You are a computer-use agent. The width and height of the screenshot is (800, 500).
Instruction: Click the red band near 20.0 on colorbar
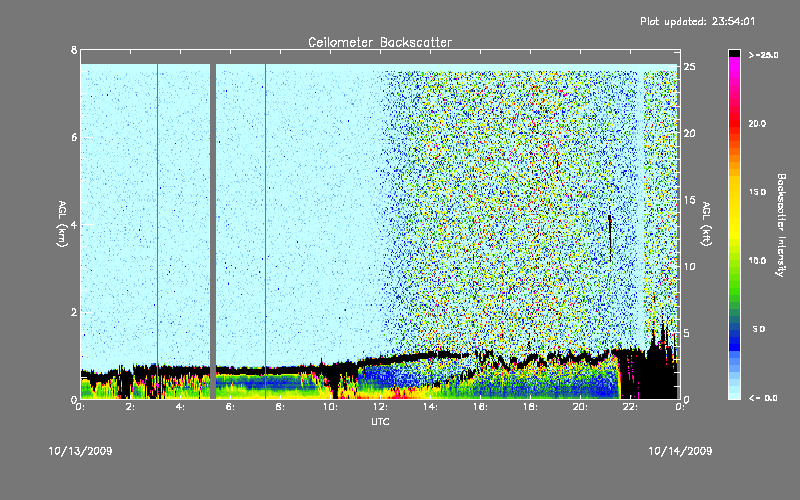(x=734, y=123)
